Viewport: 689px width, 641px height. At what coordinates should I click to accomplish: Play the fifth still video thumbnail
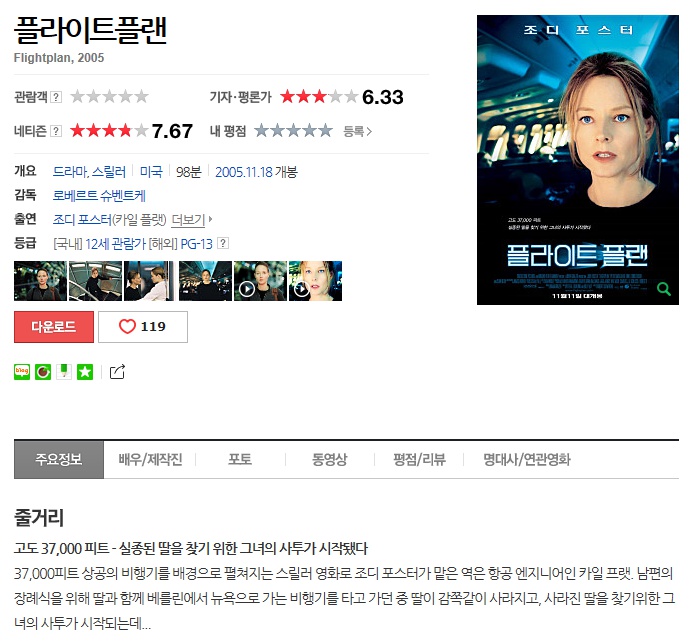[260, 281]
